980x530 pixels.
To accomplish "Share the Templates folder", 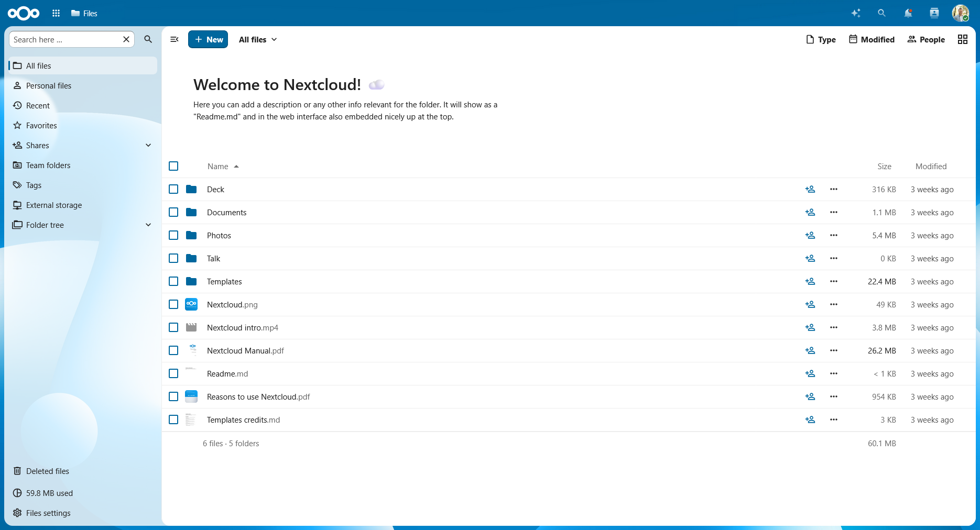I will (x=810, y=281).
